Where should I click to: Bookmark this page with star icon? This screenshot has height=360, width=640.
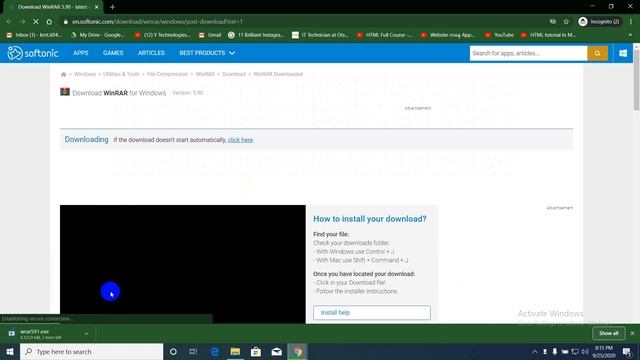566,22
